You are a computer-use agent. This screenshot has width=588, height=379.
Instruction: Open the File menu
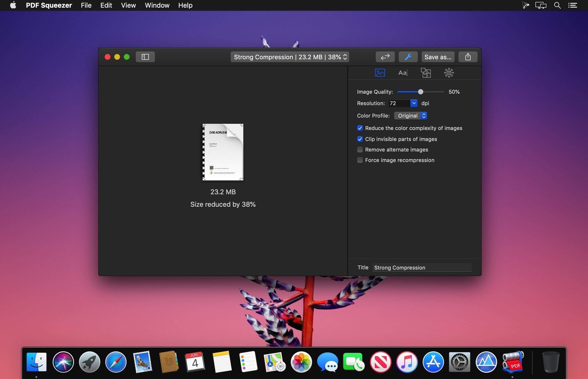coord(86,5)
